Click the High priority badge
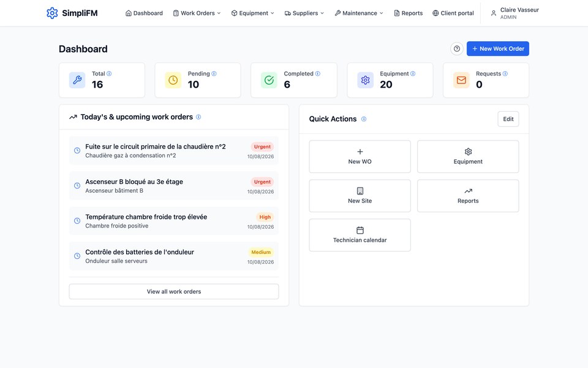588x368 pixels. (x=265, y=217)
